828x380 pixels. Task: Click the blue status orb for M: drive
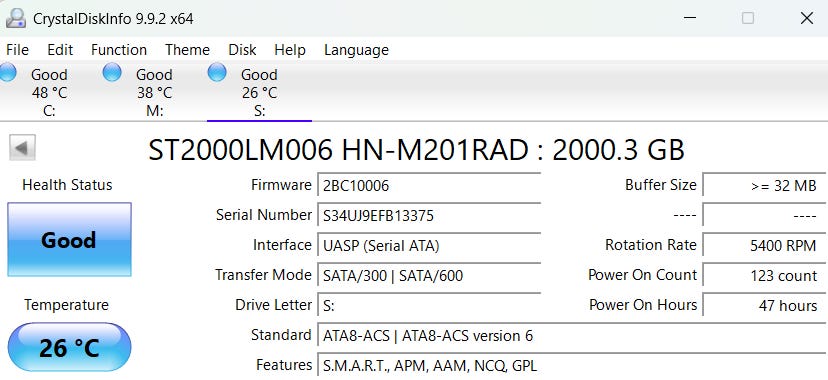coord(112,72)
